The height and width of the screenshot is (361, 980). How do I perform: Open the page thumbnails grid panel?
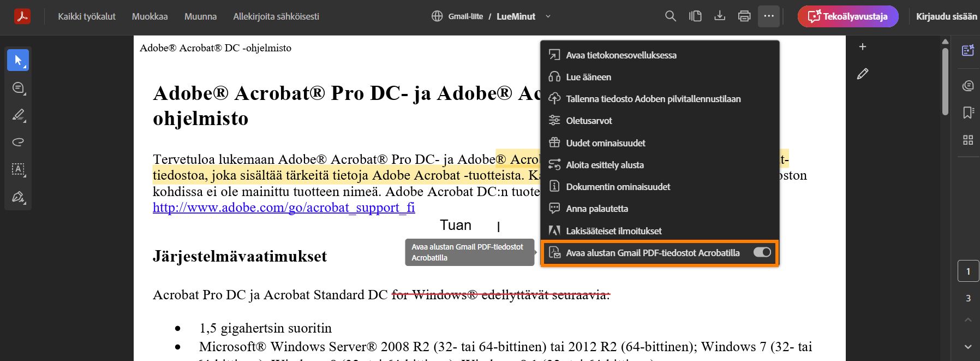(x=968, y=140)
